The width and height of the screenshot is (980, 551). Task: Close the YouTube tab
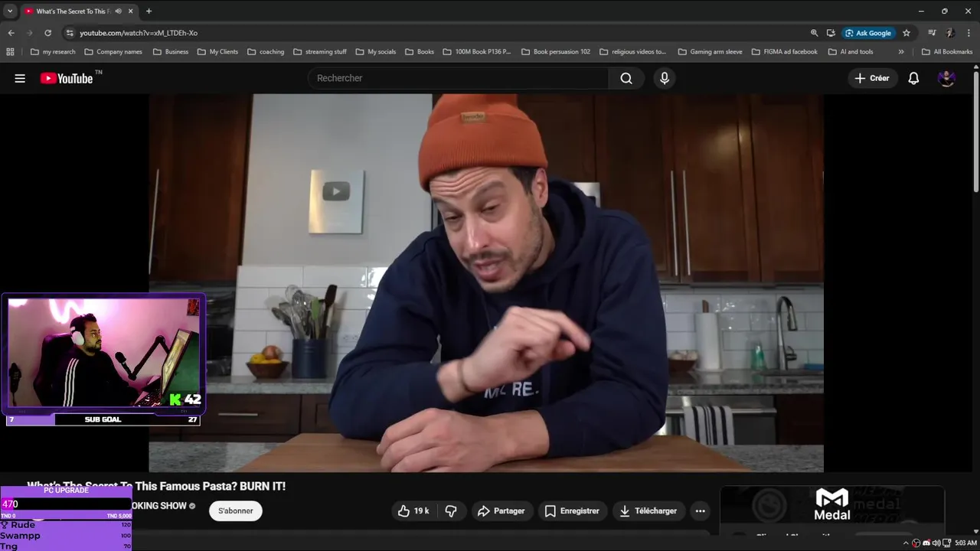(131, 11)
